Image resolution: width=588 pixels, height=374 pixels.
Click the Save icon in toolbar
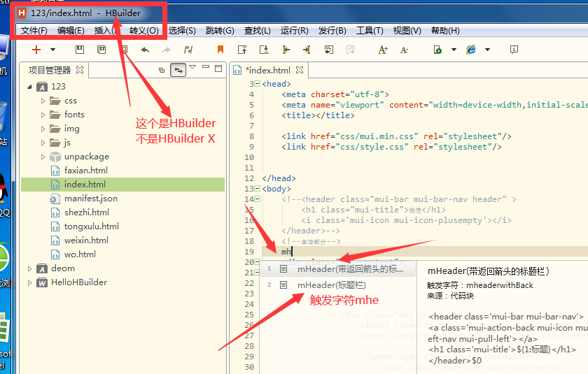click(x=80, y=50)
